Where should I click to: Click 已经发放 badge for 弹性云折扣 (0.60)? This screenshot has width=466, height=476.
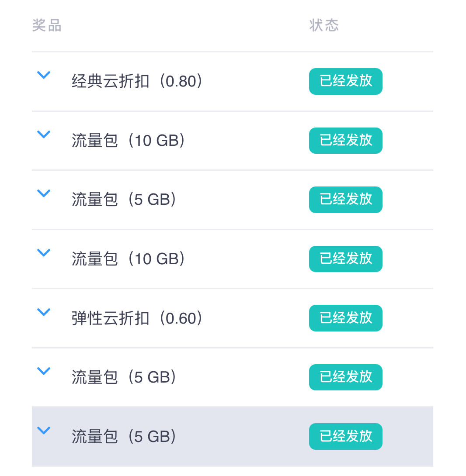345,318
